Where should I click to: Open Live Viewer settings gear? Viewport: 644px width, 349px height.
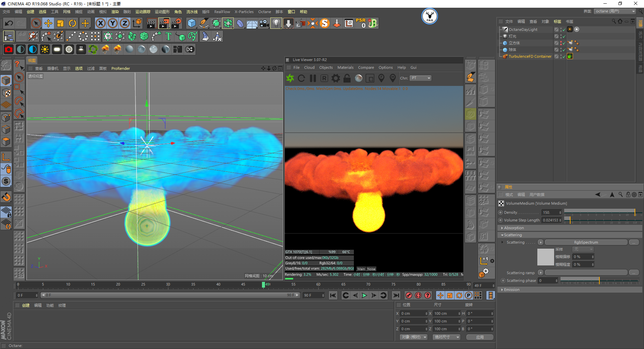point(335,78)
